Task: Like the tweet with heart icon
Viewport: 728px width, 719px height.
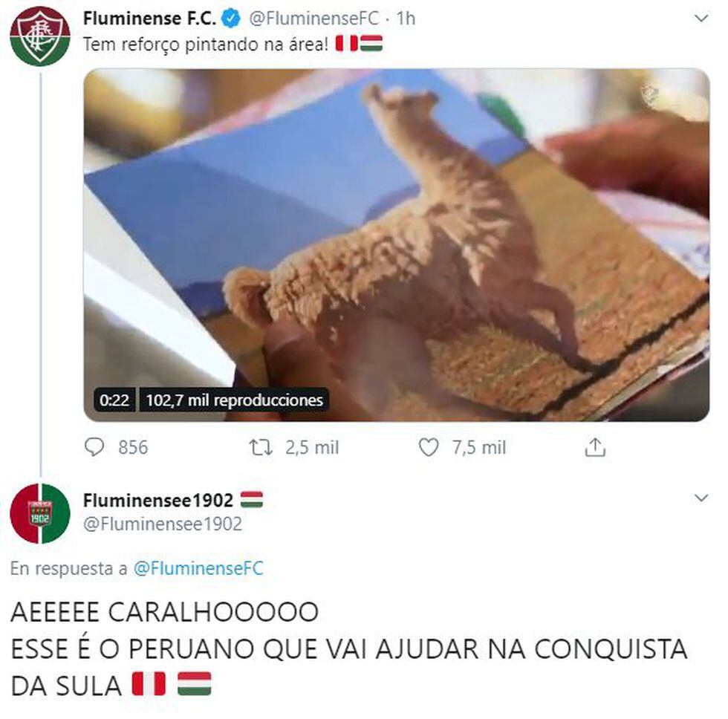Action: 428,447
